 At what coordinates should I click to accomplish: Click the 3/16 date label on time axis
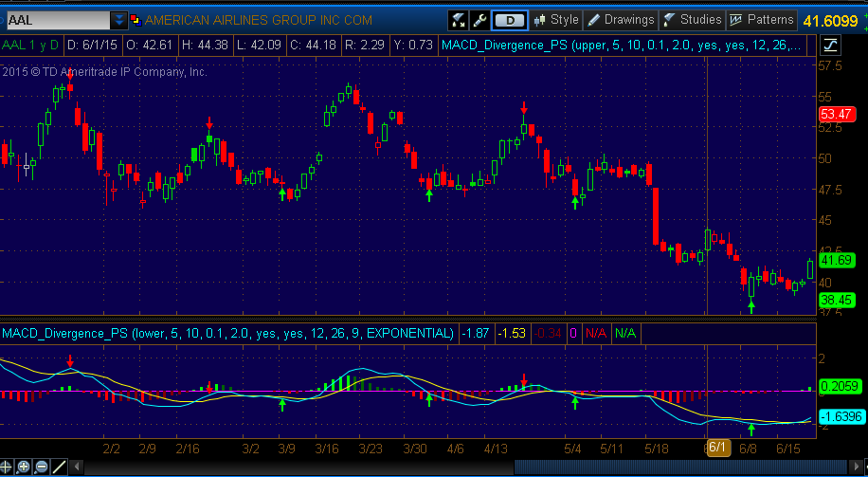point(327,449)
